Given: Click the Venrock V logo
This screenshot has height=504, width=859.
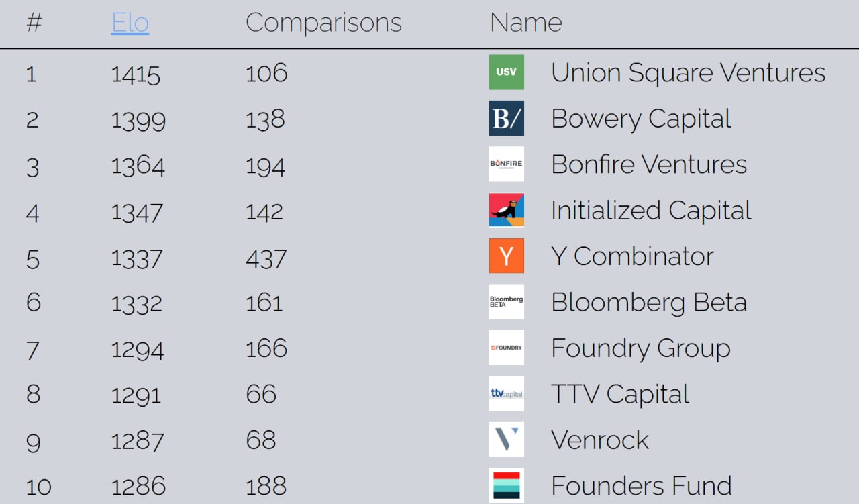Looking at the screenshot, I should pos(506,440).
